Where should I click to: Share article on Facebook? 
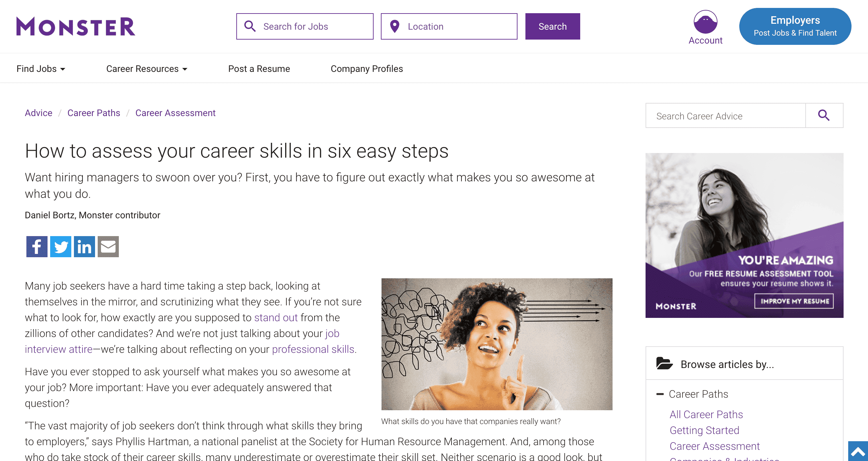coord(37,247)
